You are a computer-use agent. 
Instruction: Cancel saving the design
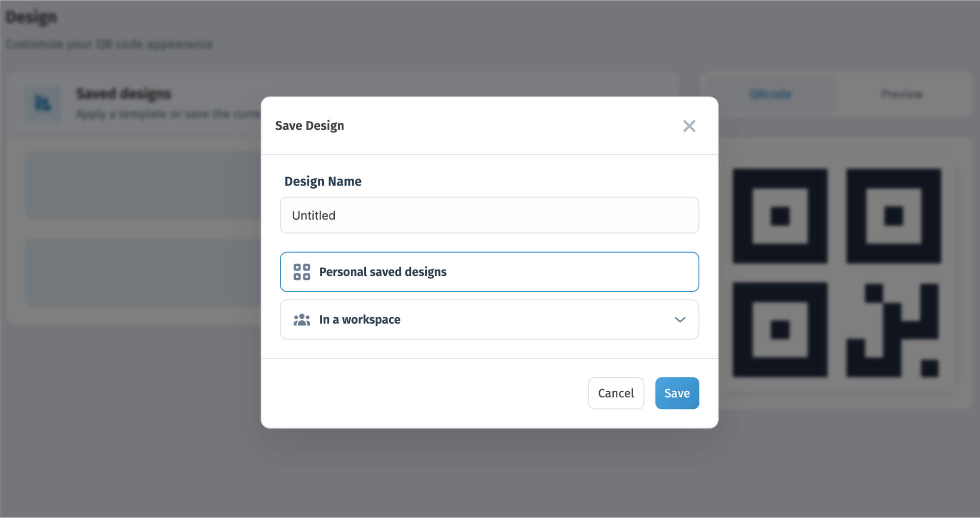pos(616,393)
